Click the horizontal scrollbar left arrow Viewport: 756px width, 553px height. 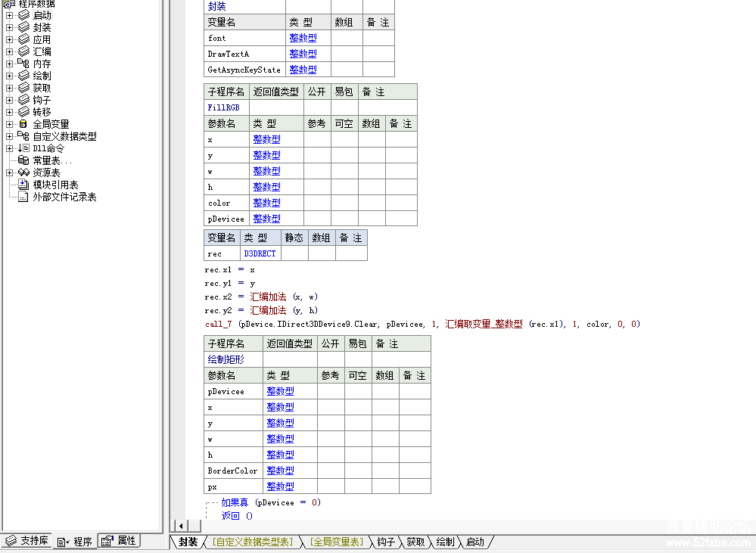(181, 526)
